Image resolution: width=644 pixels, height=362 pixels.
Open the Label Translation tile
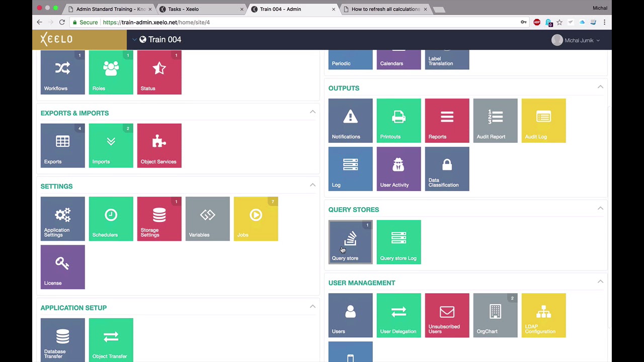pyautogui.click(x=447, y=60)
